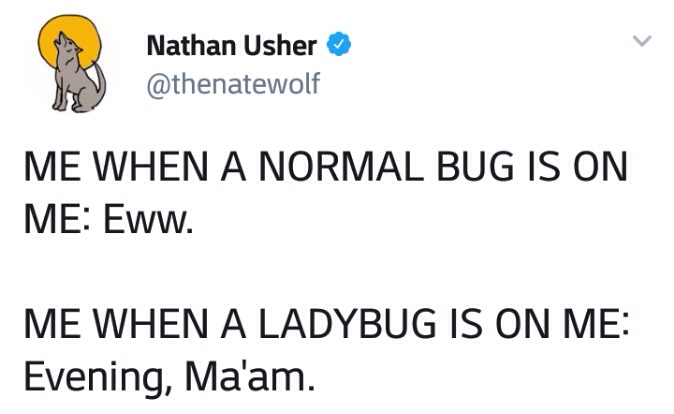Click the first name Nathan
This screenshot has width=674, height=414.
[x=191, y=46]
